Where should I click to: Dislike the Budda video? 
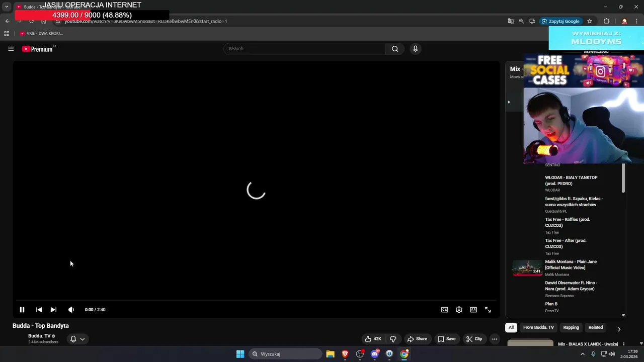pyautogui.click(x=393, y=339)
